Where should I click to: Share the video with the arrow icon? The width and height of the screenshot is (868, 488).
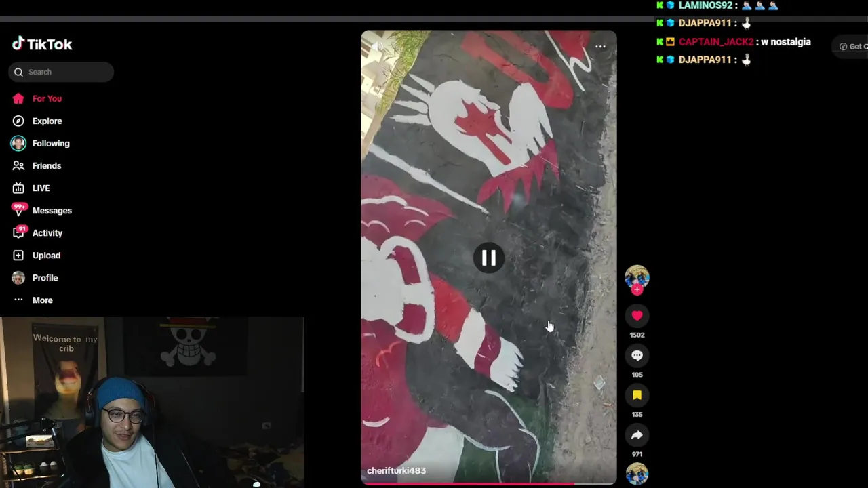pos(637,435)
